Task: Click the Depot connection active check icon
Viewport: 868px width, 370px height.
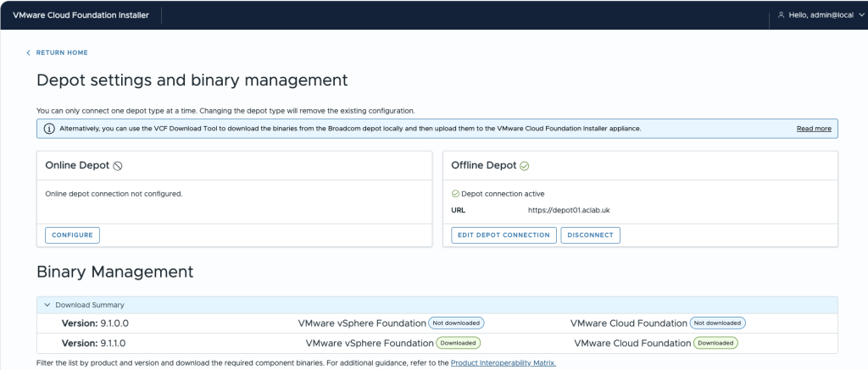Action: 455,194
